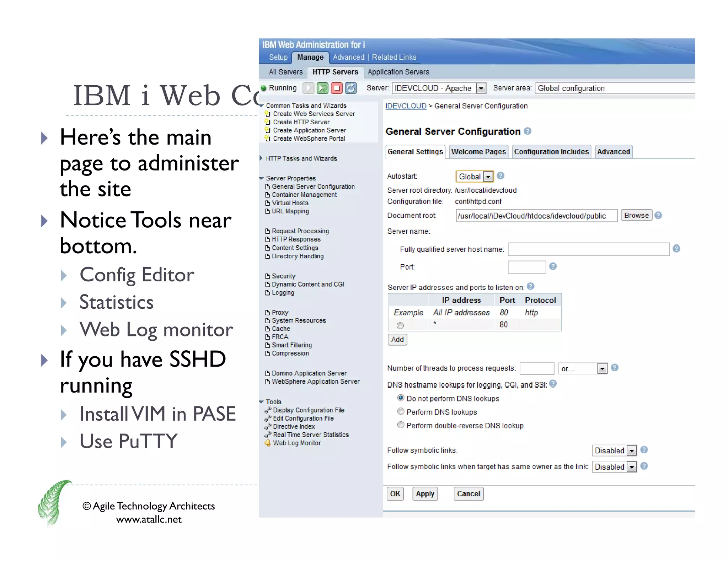Open help icon next to Browse button
Viewport: 728px width, 562px height.
coord(658,216)
